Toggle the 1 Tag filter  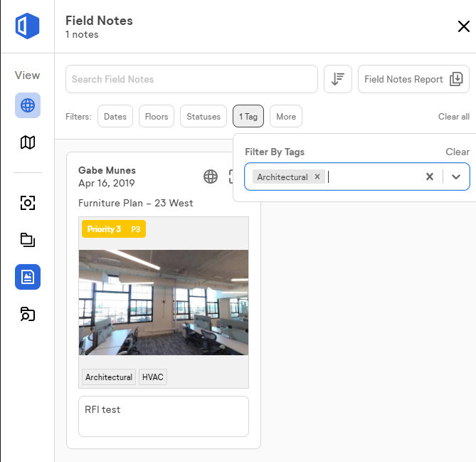click(248, 116)
